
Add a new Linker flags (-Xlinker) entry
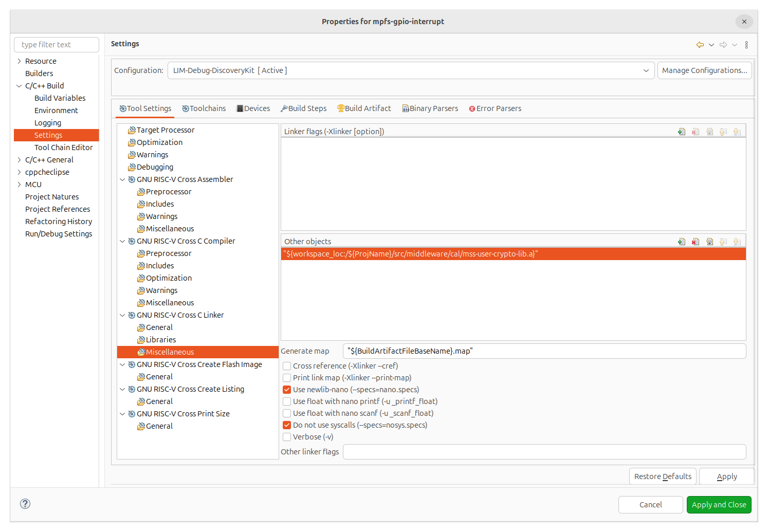tap(682, 132)
